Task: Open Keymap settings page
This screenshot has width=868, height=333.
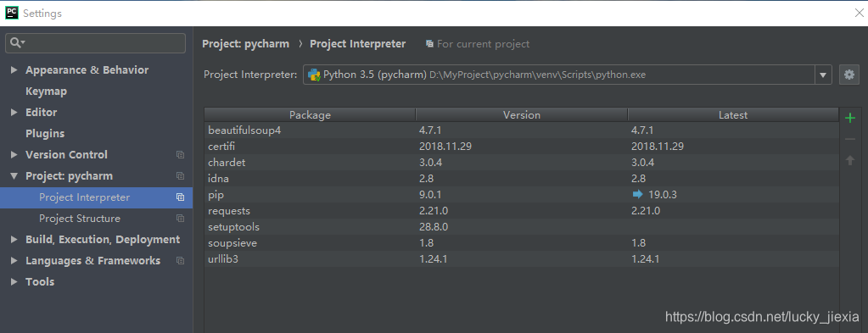Action: click(x=46, y=92)
